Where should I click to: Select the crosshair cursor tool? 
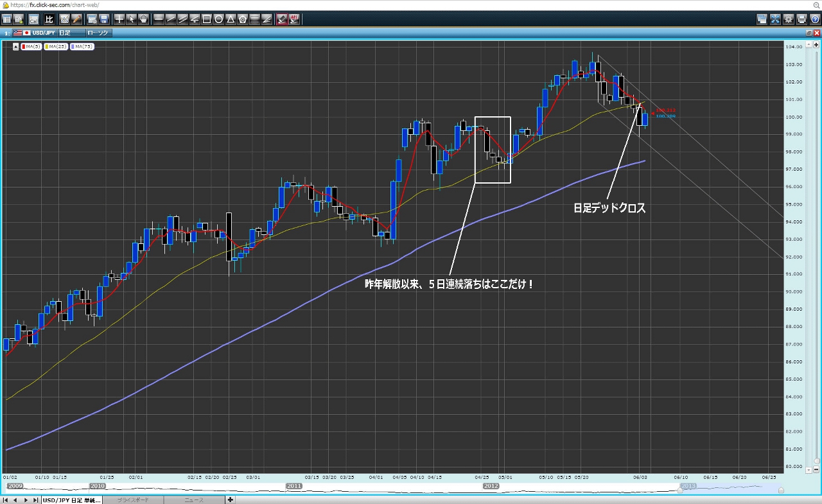[119, 19]
